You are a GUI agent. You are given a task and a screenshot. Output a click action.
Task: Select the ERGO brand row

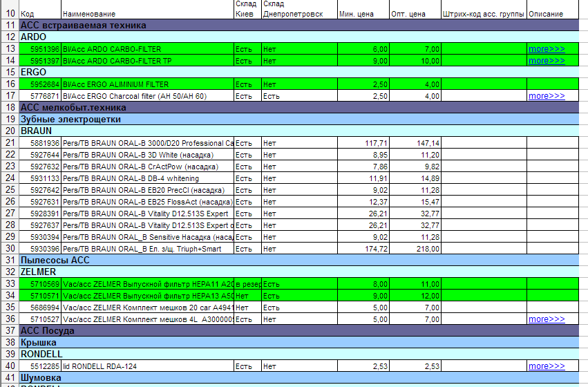[299, 73]
